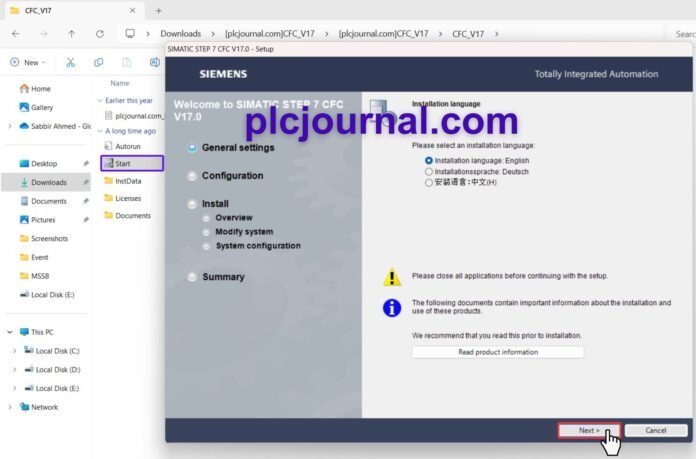This screenshot has width=696, height=459.
Task: Select Installationssprache: Deutsch option
Action: click(430, 171)
